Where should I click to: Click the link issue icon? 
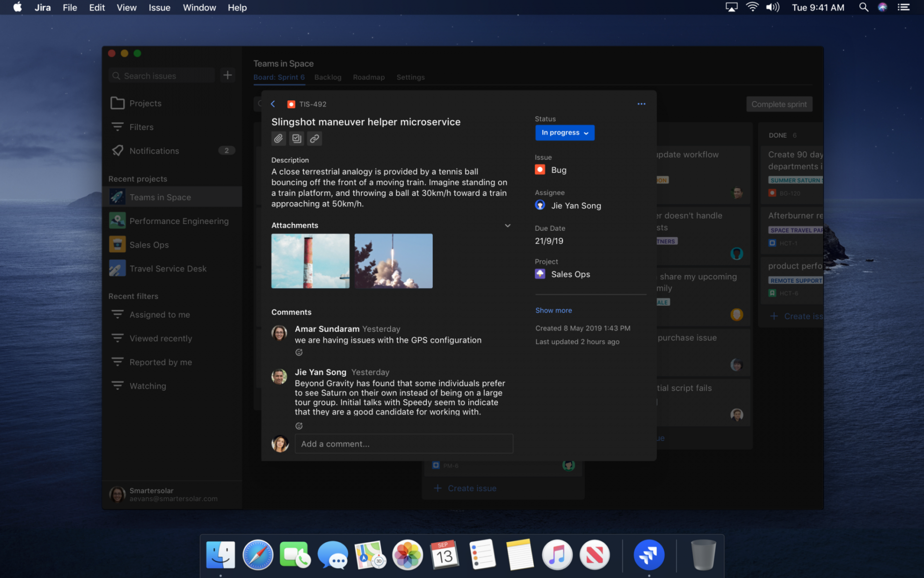pyautogui.click(x=315, y=139)
